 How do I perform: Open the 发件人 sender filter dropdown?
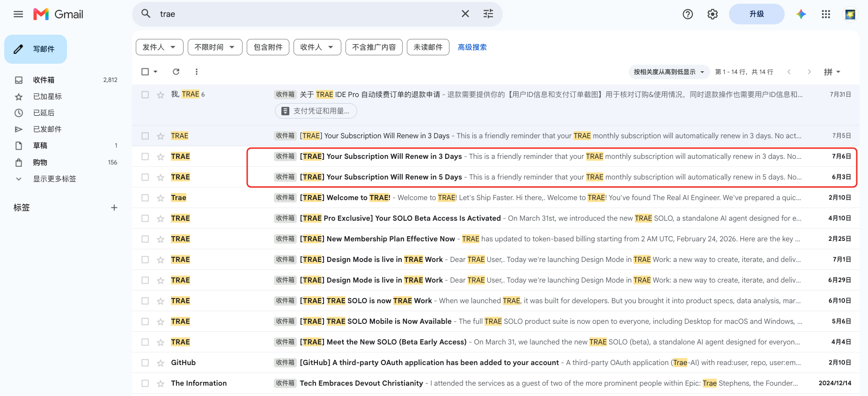(x=159, y=47)
